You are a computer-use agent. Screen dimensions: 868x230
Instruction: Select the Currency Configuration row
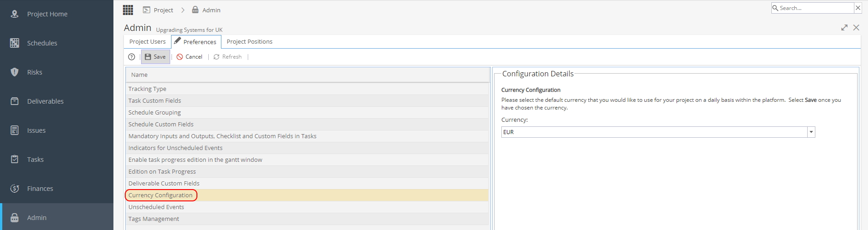pos(307,195)
